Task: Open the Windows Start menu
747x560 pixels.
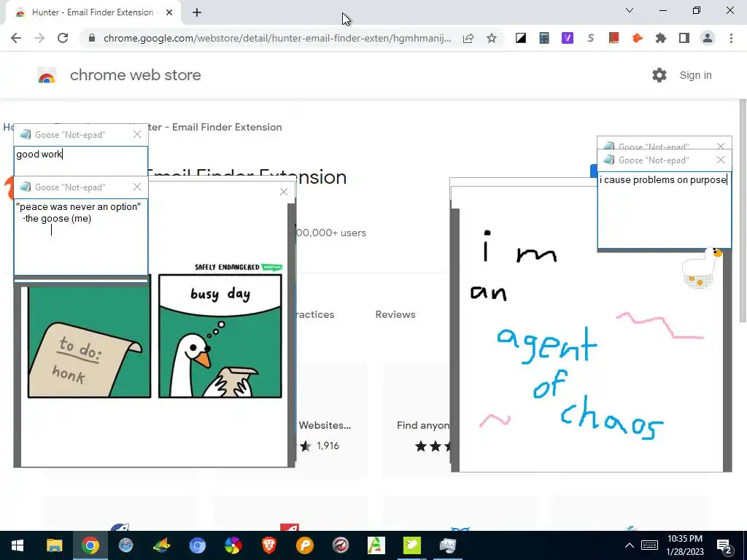Action: [x=18, y=545]
